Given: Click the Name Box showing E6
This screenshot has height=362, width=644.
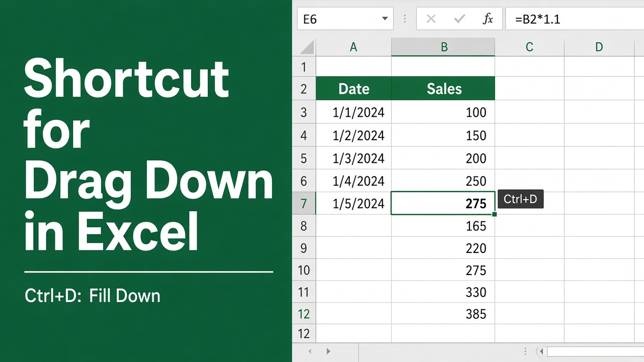Looking at the screenshot, I should point(345,19).
